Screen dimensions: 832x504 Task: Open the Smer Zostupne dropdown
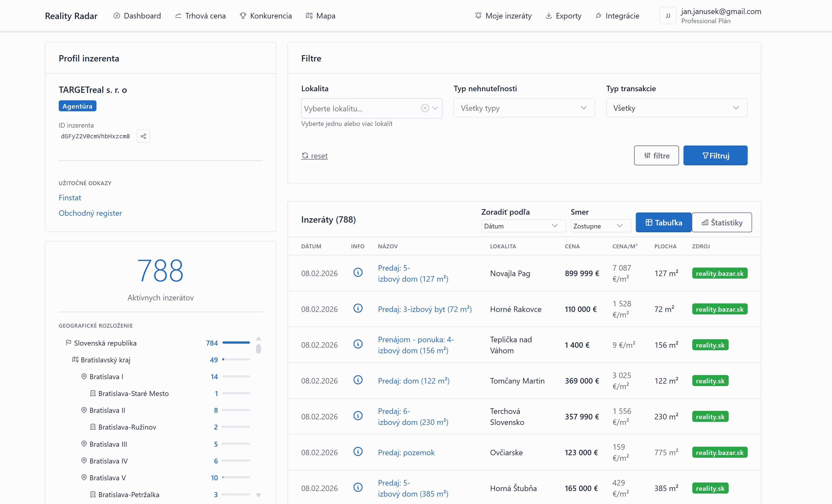tap(600, 226)
